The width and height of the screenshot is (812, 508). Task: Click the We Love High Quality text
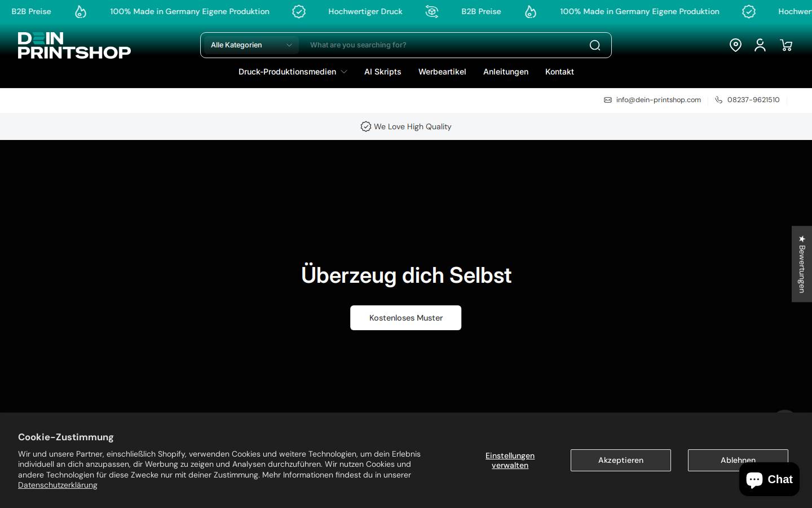[412, 126]
